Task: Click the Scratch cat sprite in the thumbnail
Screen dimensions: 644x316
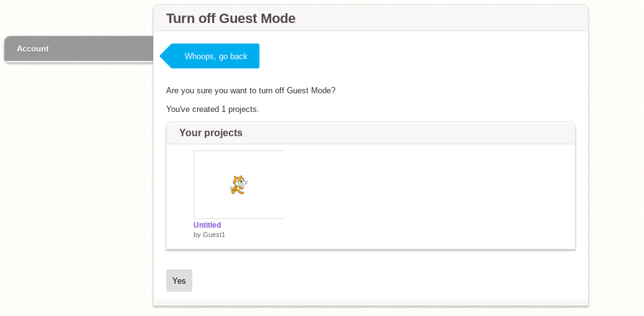Action: click(238, 185)
